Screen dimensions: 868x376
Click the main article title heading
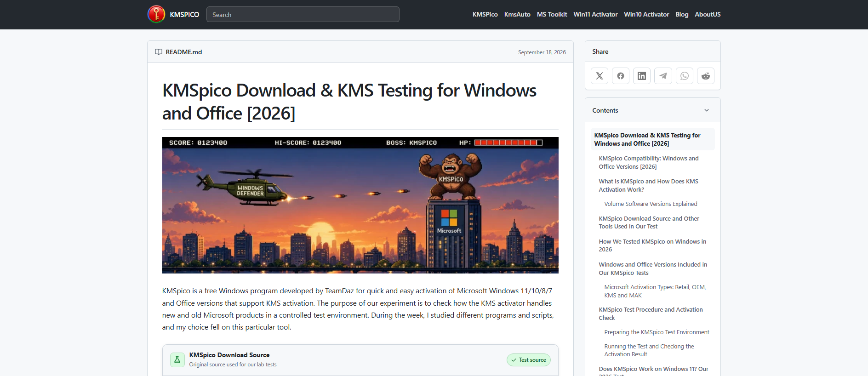pos(349,102)
